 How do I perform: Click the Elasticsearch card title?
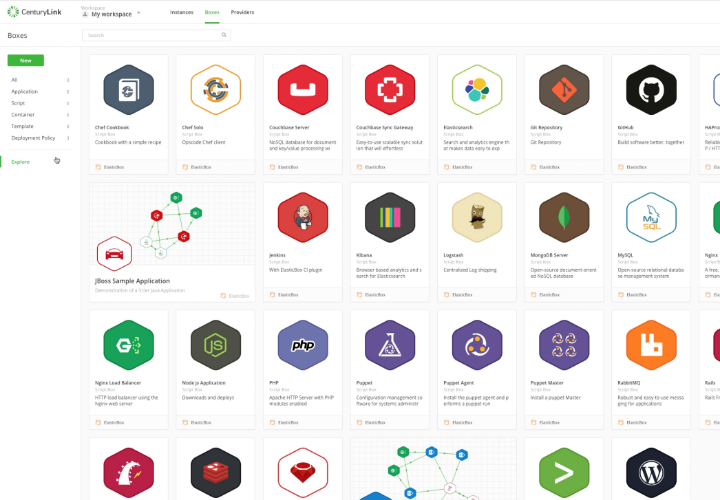coord(458,127)
